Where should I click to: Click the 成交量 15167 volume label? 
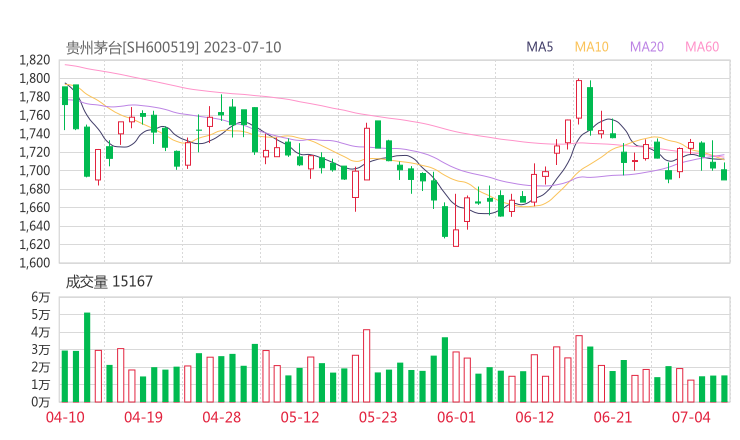(109, 282)
